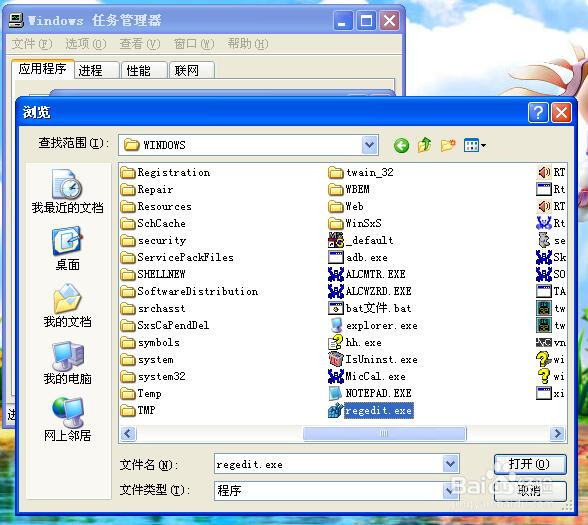Click the Back arrow in browse toolbar
The height and width of the screenshot is (525, 588).
click(x=401, y=145)
